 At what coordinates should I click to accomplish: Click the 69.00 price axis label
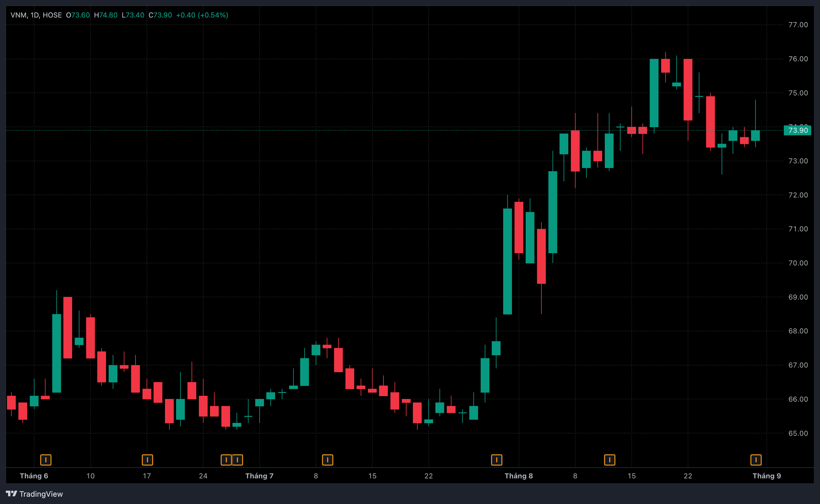click(798, 297)
